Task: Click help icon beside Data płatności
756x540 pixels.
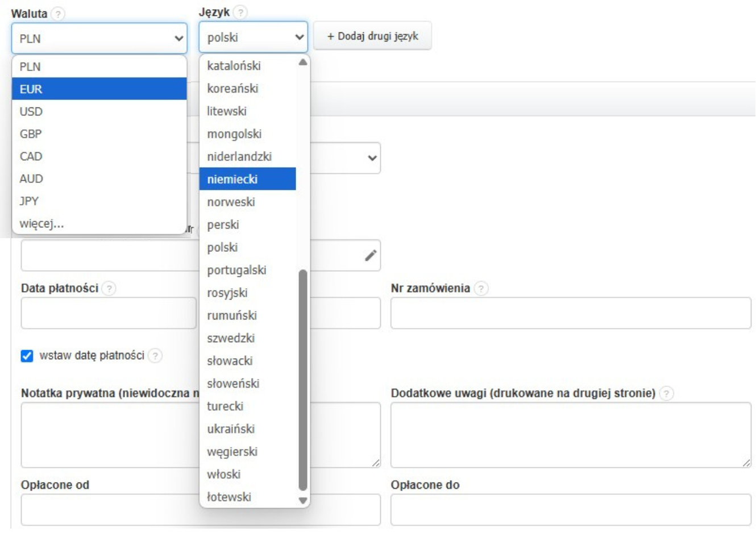Action: pos(109,289)
